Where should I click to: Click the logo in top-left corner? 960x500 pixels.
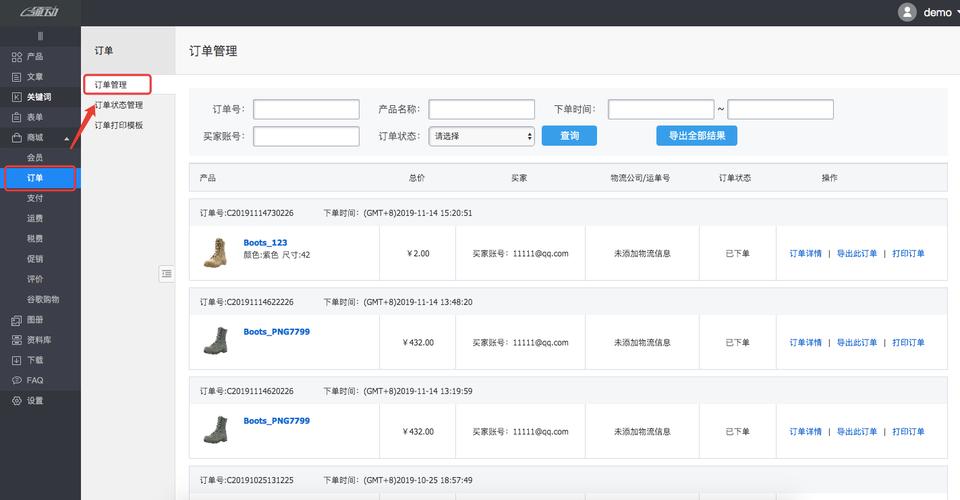point(39,12)
